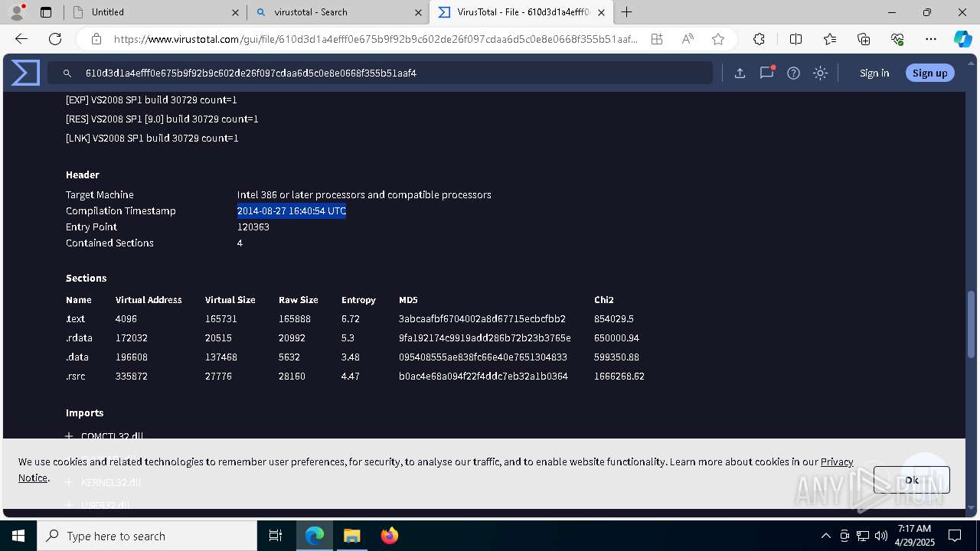The height and width of the screenshot is (551, 980).
Task: Click the search magnifier icon in VirusTotal bar
Action: click(x=67, y=73)
